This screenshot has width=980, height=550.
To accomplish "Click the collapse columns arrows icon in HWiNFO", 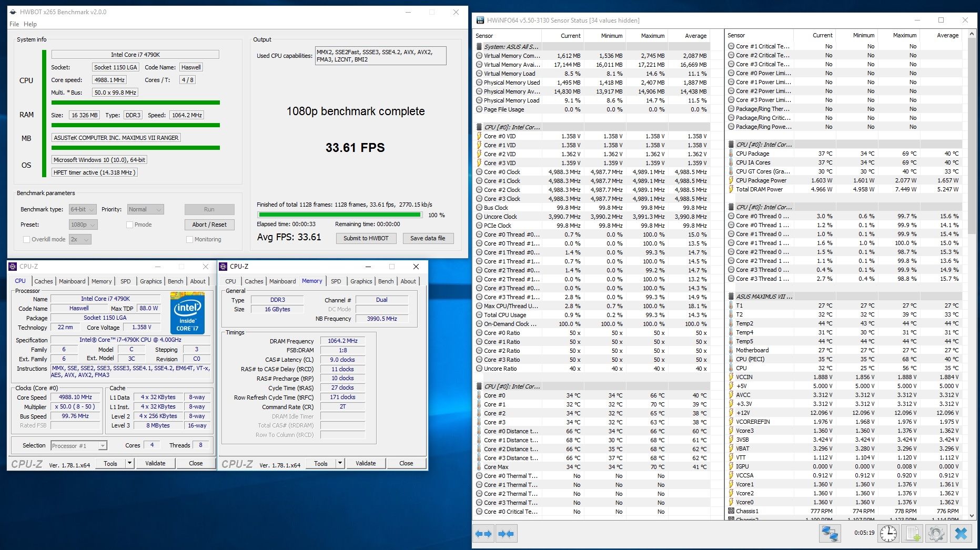I will click(x=506, y=534).
